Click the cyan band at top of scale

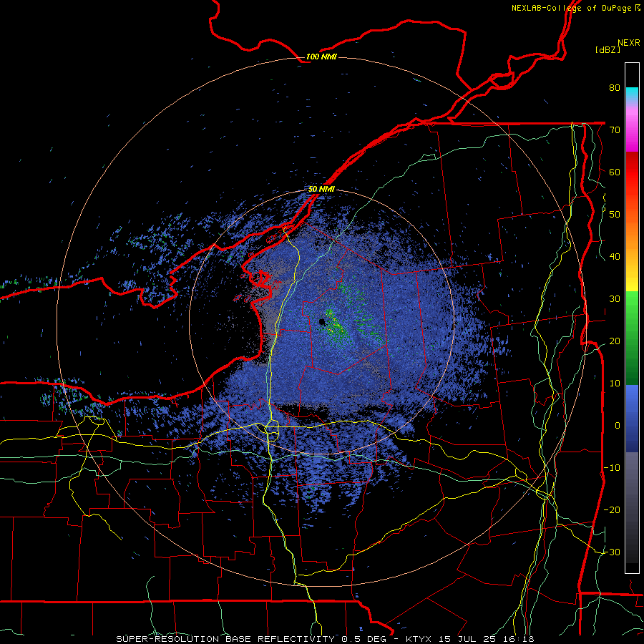coord(632,95)
